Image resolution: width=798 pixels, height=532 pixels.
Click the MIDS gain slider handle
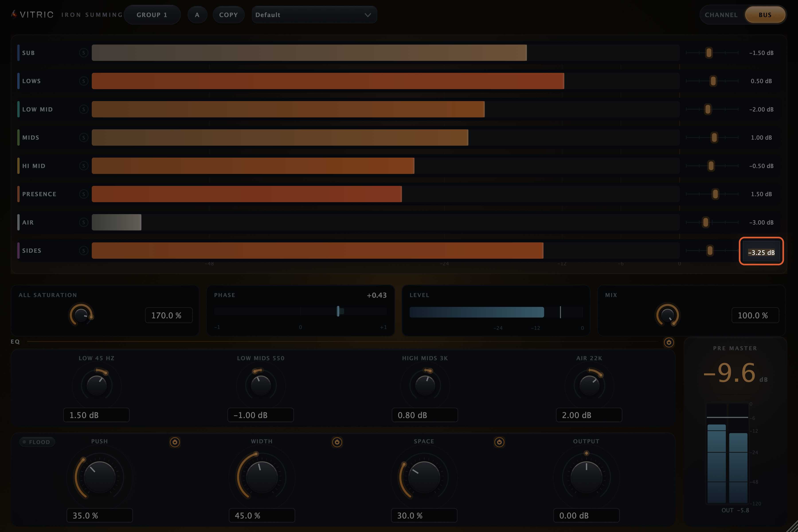(x=714, y=137)
